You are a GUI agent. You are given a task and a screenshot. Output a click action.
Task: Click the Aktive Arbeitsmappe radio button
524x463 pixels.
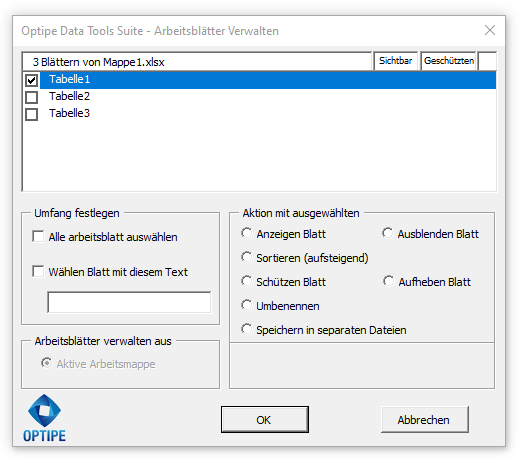(x=46, y=363)
